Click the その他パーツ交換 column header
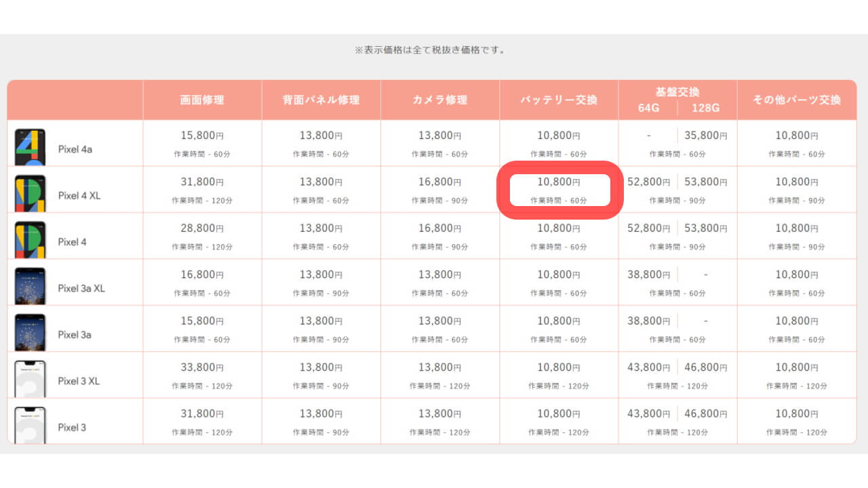The width and height of the screenshot is (868, 488). pyautogui.click(x=797, y=100)
